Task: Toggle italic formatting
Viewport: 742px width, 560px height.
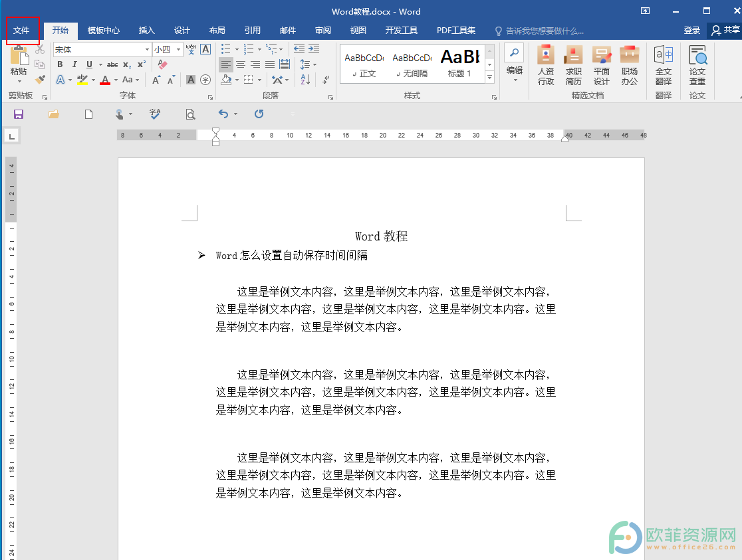Action: (74, 64)
